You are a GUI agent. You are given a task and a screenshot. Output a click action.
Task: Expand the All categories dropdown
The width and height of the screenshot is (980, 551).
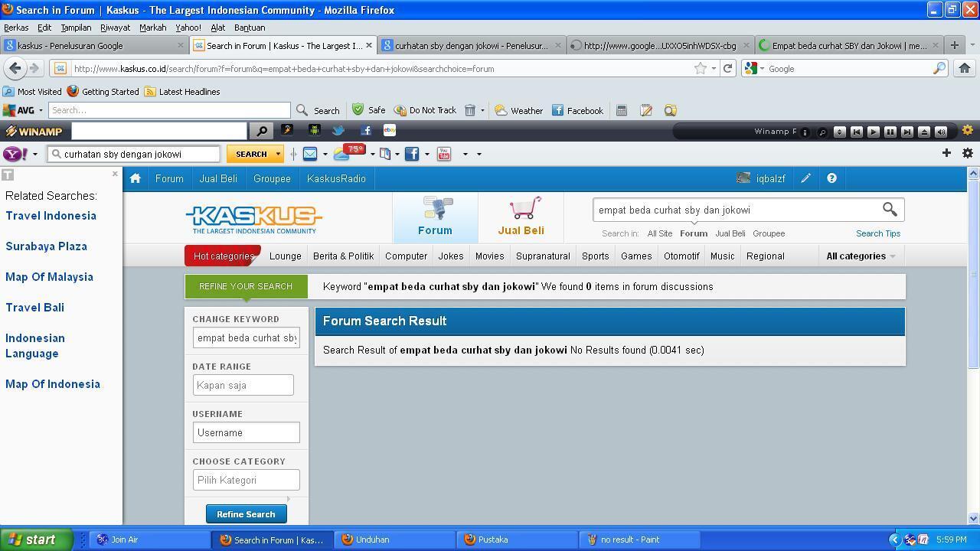[861, 256]
